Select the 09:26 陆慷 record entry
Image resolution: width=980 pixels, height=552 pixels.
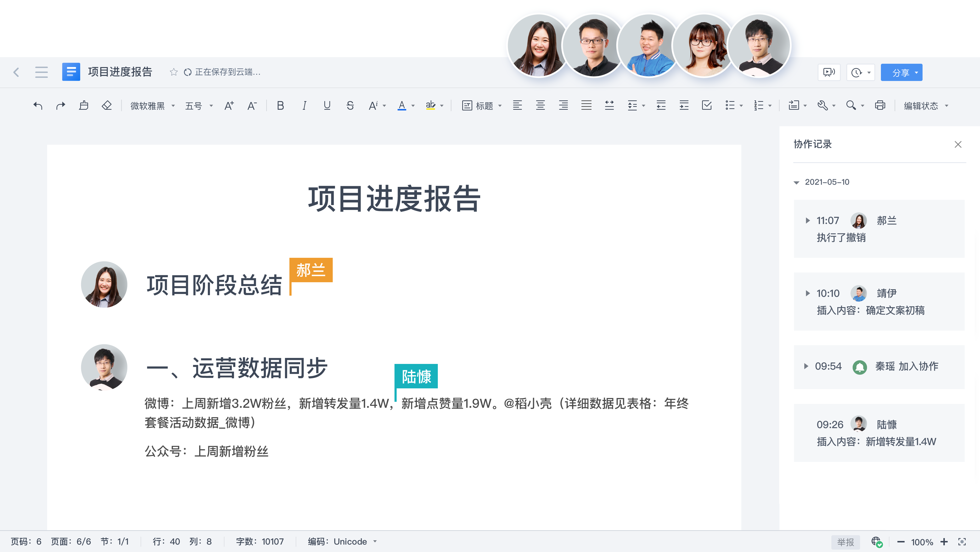point(879,433)
